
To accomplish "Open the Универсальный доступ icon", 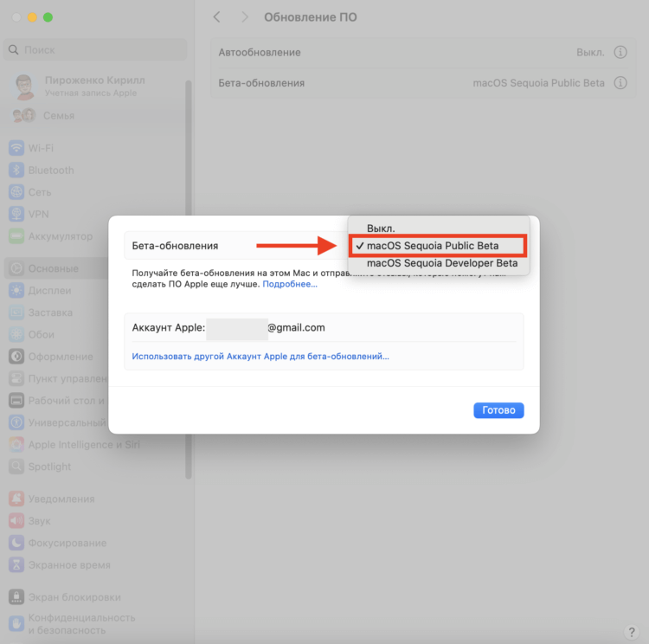I will click(16, 422).
